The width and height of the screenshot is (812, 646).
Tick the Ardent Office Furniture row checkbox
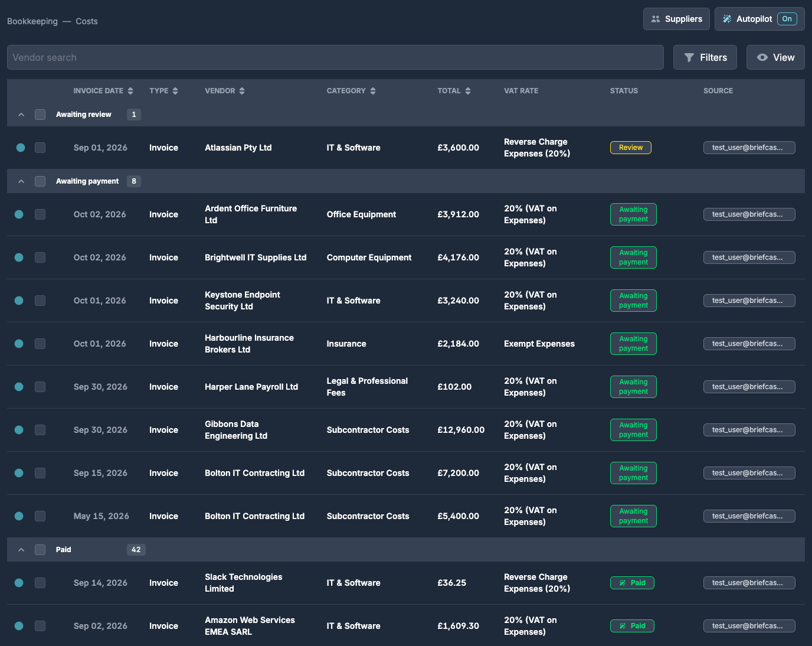pyautogui.click(x=40, y=214)
